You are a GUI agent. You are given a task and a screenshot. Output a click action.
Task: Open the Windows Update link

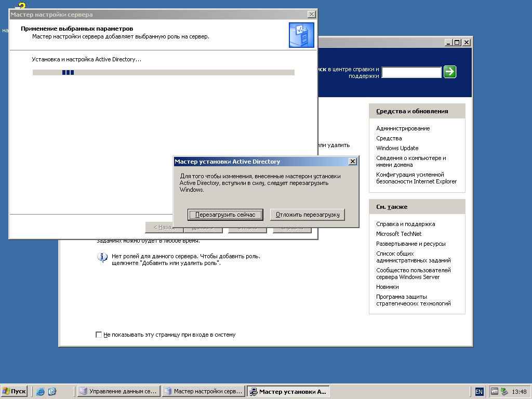pyautogui.click(x=397, y=148)
